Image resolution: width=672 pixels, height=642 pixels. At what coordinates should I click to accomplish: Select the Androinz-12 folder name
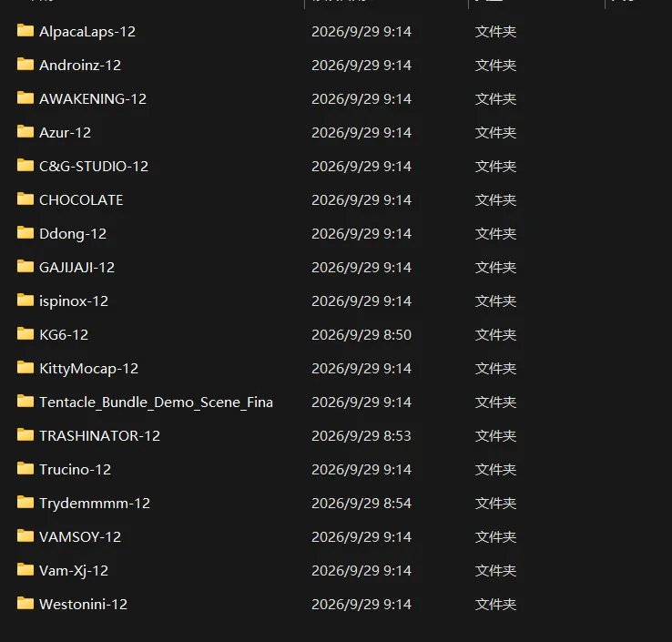[x=80, y=66]
